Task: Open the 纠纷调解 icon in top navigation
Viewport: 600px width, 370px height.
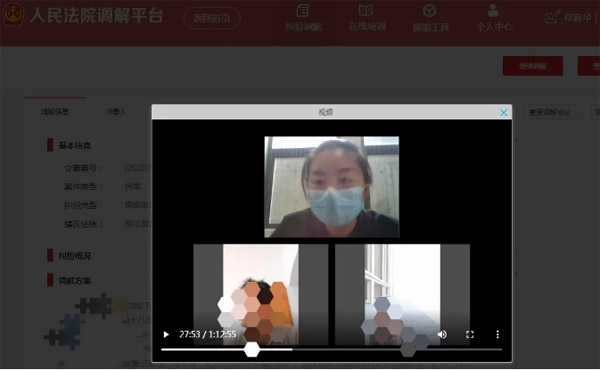Action: coord(303,10)
